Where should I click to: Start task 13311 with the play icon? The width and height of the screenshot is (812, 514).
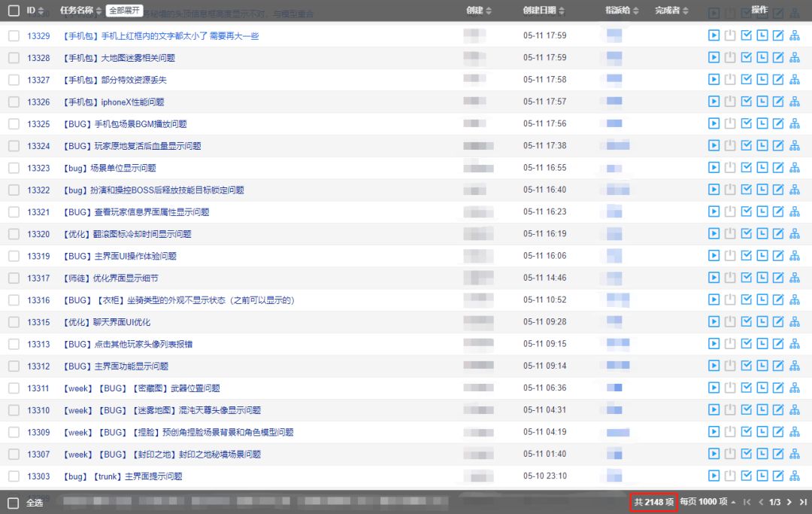point(714,388)
